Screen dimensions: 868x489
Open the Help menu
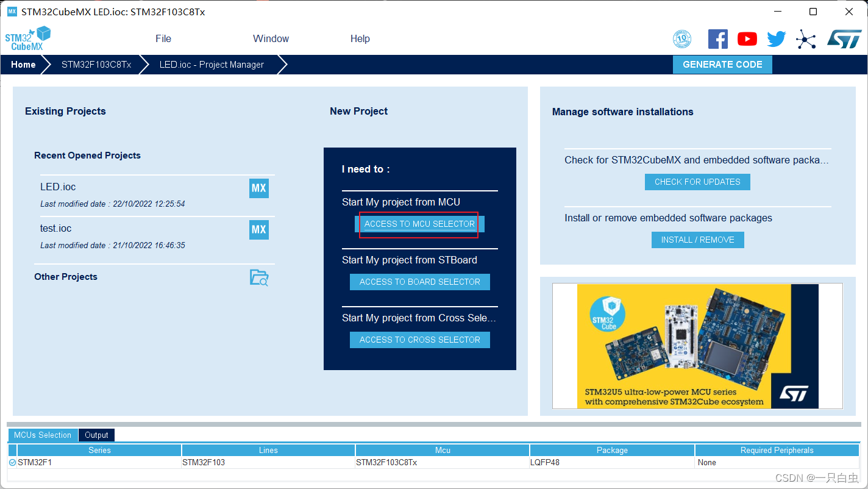(x=360, y=38)
